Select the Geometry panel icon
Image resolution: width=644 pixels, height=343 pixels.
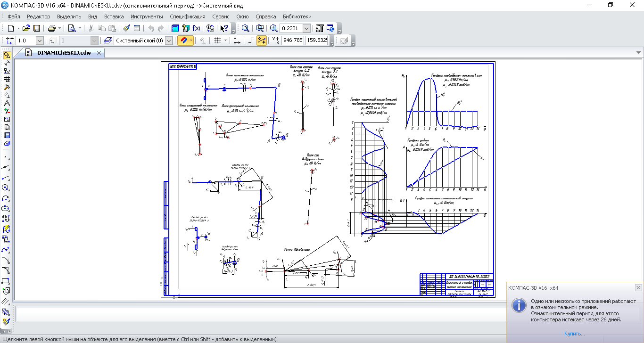pyautogui.click(x=7, y=55)
